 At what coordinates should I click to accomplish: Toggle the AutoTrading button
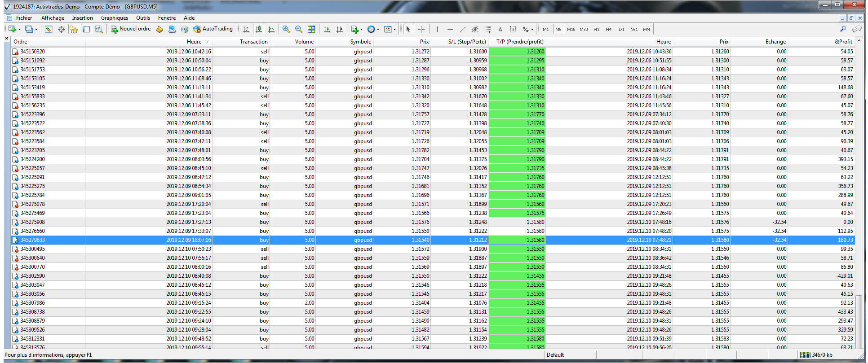pos(213,29)
